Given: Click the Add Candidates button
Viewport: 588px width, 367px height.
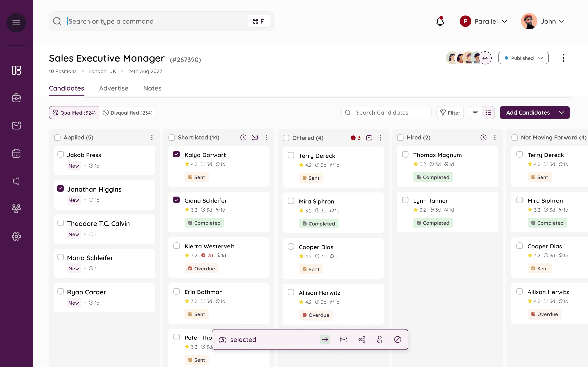Looking at the screenshot, I should (528, 113).
